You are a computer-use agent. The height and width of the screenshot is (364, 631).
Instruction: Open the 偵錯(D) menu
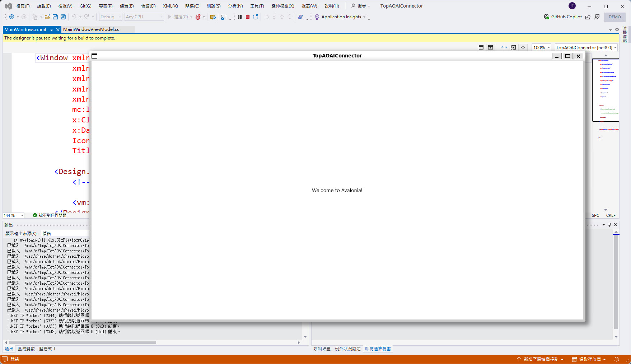coord(148,6)
